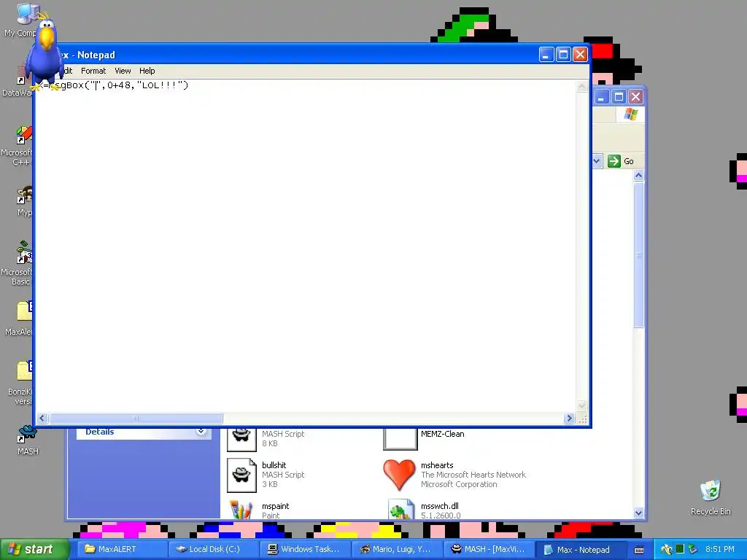Click the green CPU usage tray icon
The height and width of the screenshot is (560, 747).
[x=680, y=550]
